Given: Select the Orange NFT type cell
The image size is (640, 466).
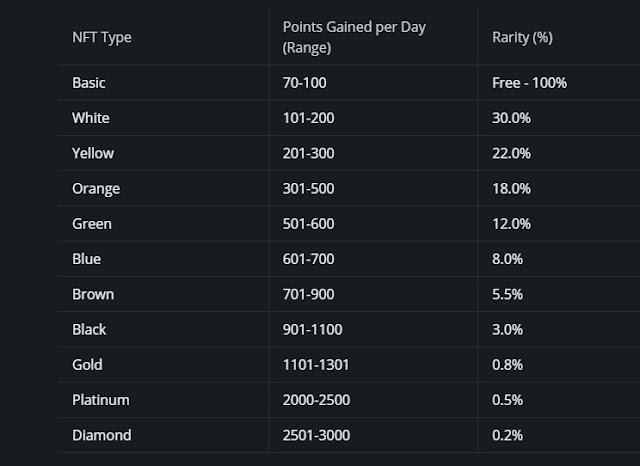Looking at the screenshot, I should tap(96, 188).
